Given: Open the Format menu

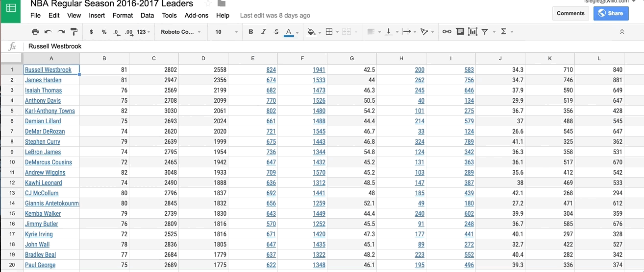Looking at the screenshot, I should [x=123, y=15].
